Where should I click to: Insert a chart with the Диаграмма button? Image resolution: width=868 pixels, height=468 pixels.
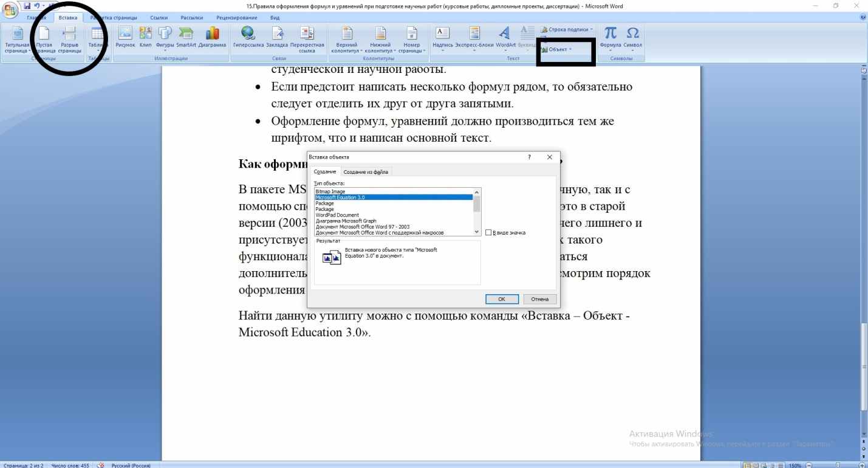[x=212, y=38]
